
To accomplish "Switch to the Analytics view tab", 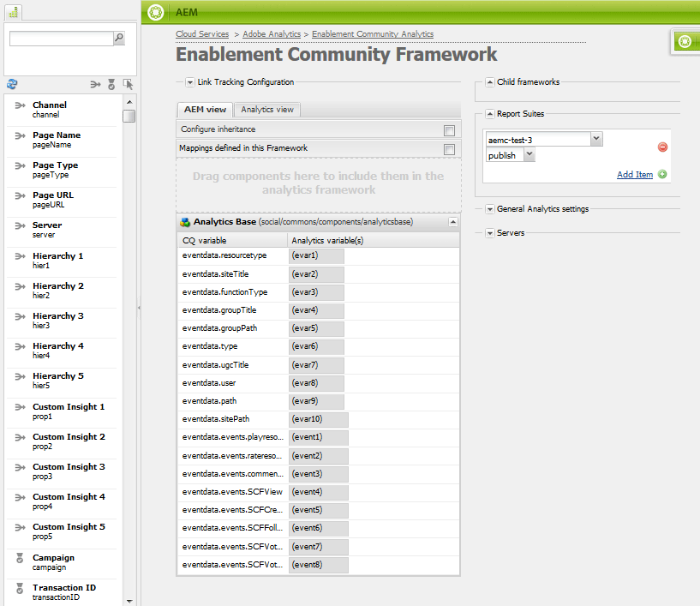I will click(x=267, y=110).
